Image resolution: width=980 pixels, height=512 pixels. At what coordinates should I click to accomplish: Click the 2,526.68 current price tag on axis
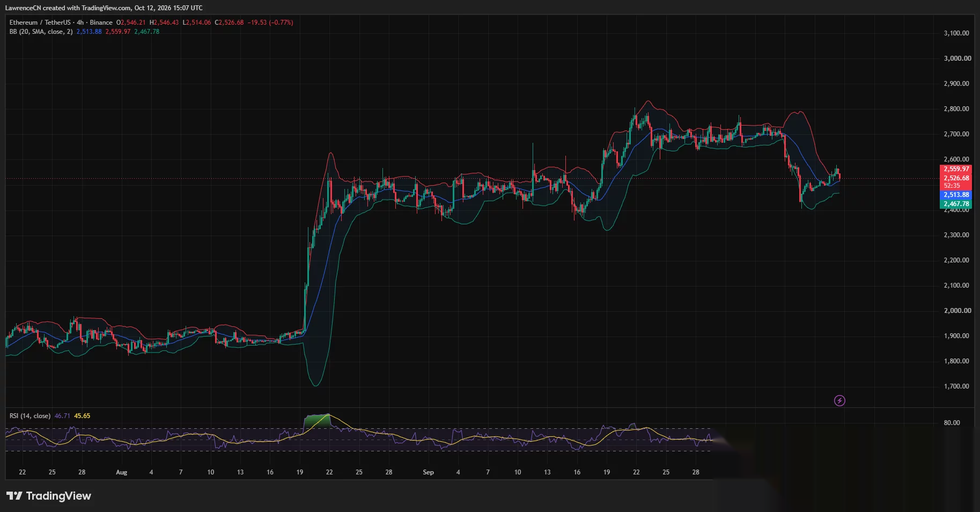click(956, 178)
